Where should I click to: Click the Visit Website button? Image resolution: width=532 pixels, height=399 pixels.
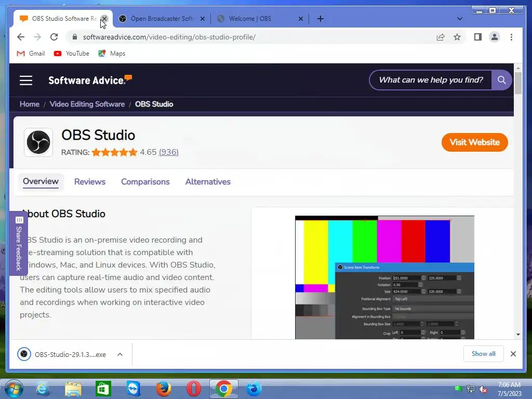pos(475,142)
